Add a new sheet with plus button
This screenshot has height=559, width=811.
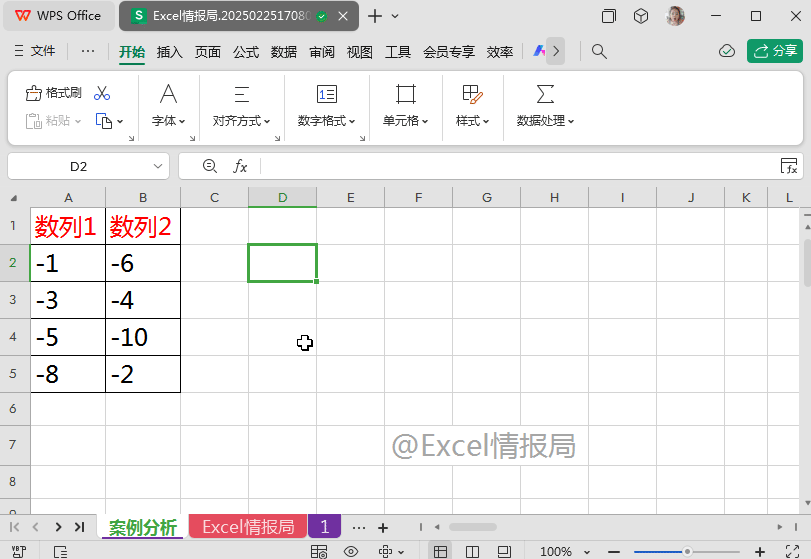(x=382, y=527)
